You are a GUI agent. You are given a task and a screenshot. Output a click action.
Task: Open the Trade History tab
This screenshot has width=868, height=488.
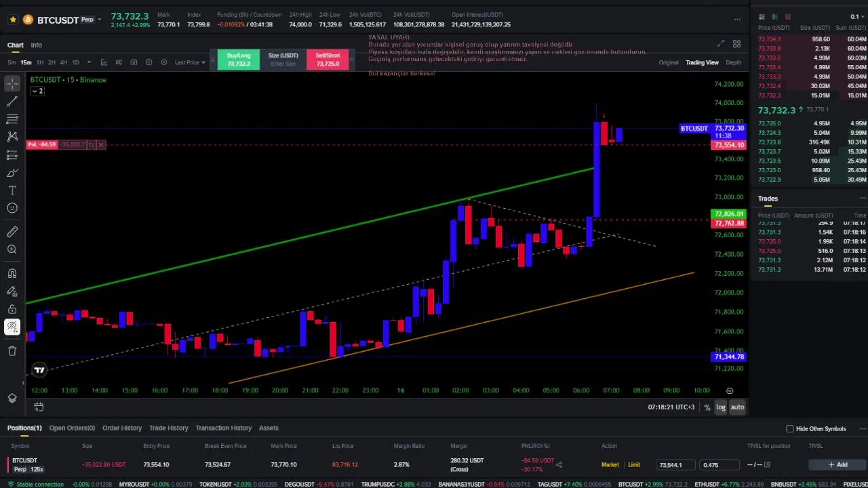[168, 428]
